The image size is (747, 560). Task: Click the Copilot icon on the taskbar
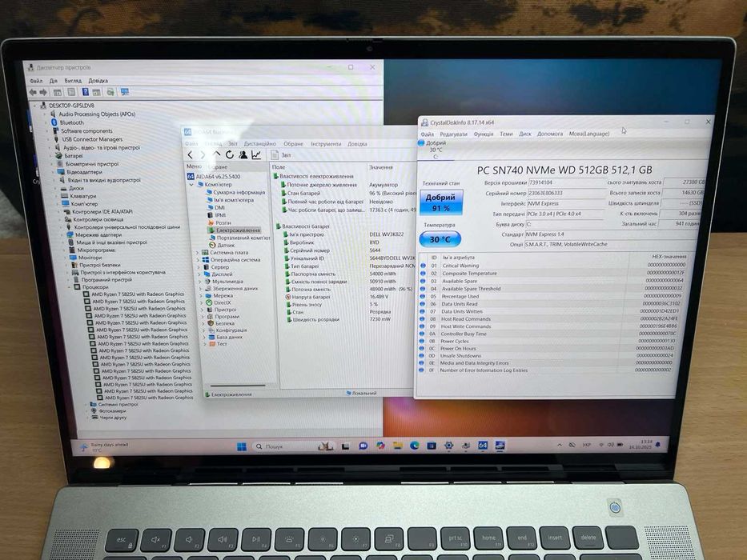pyautogui.click(x=380, y=446)
